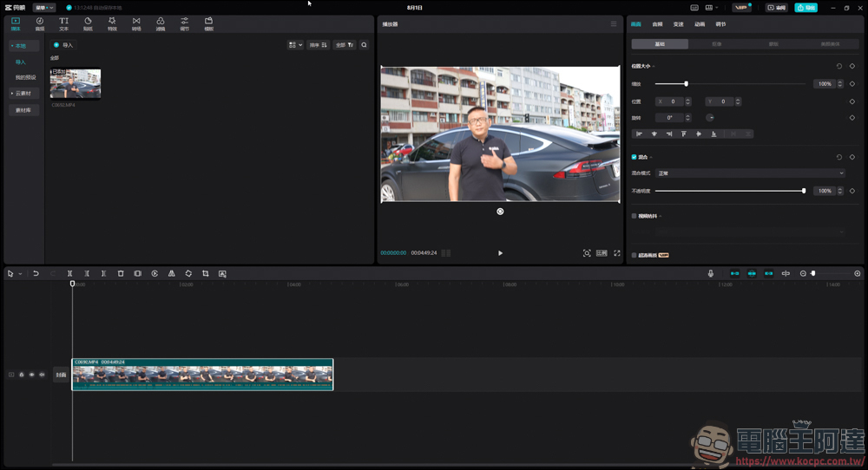The image size is (868, 470).
Task: Click the delete trash icon in timeline toolbar
Action: [x=121, y=273]
